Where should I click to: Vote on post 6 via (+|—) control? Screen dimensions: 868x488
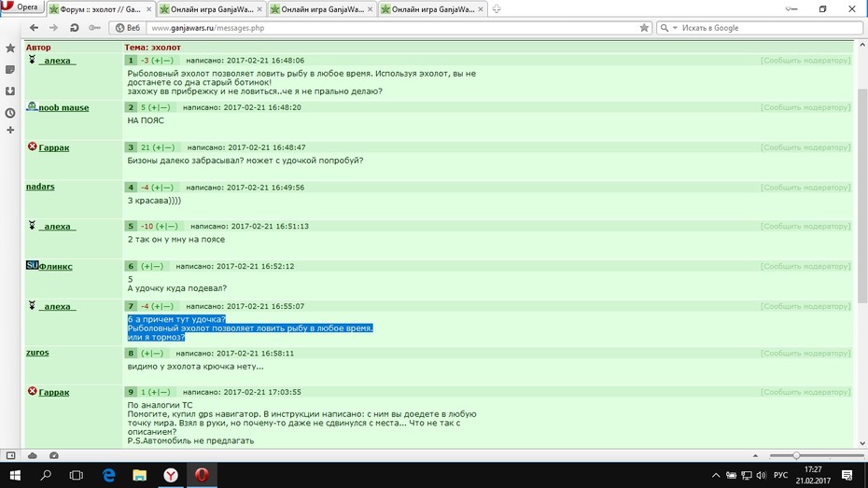point(152,266)
